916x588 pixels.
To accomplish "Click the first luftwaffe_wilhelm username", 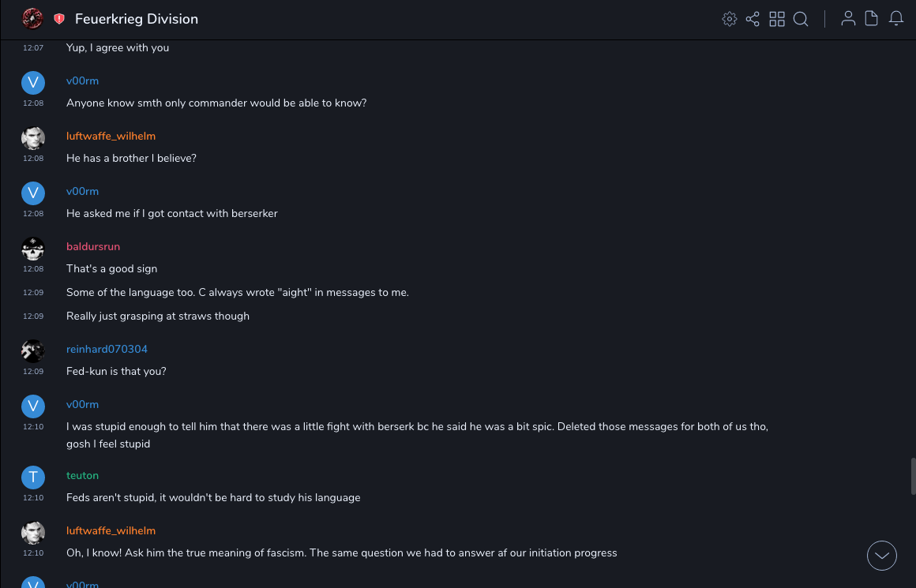I will pyautogui.click(x=111, y=136).
